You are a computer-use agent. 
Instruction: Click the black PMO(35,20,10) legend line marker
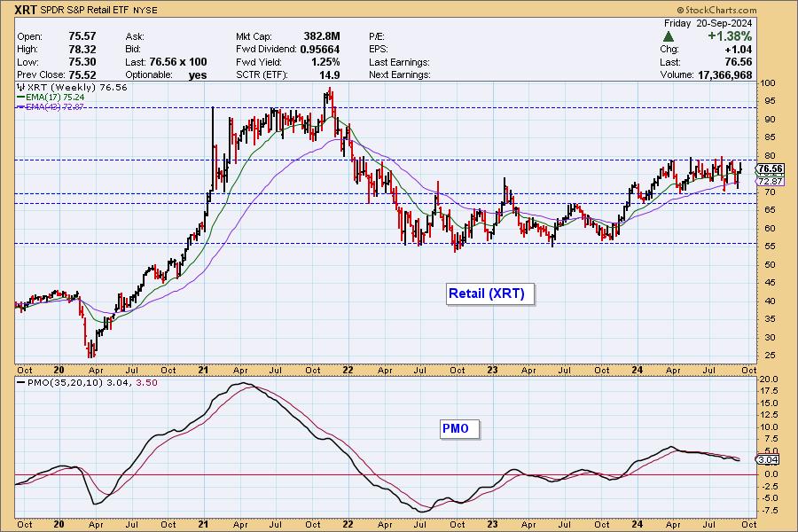tap(21, 383)
